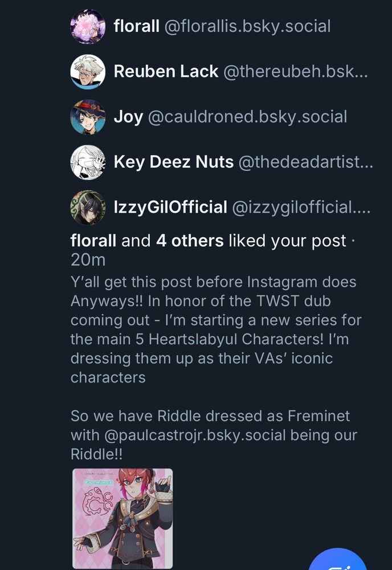392x570 pixels.
Task: Click the 20m notification timestamp
Action: [x=88, y=260]
